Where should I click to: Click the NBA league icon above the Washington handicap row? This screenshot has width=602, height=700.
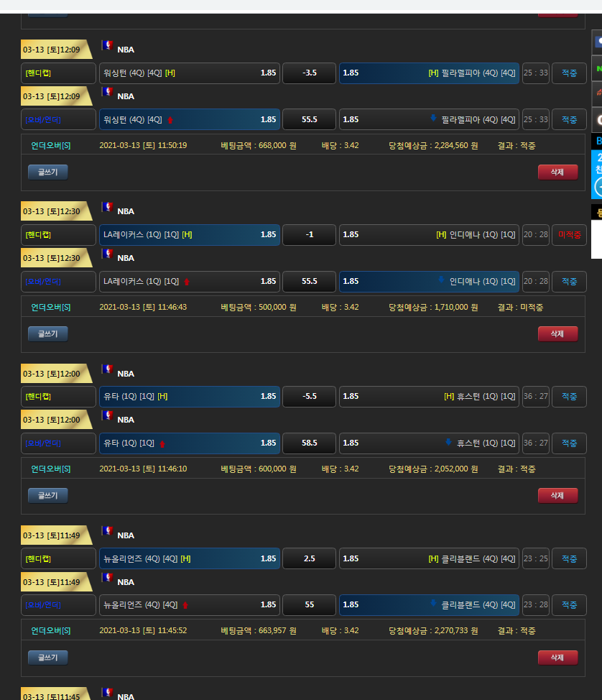(x=108, y=45)
